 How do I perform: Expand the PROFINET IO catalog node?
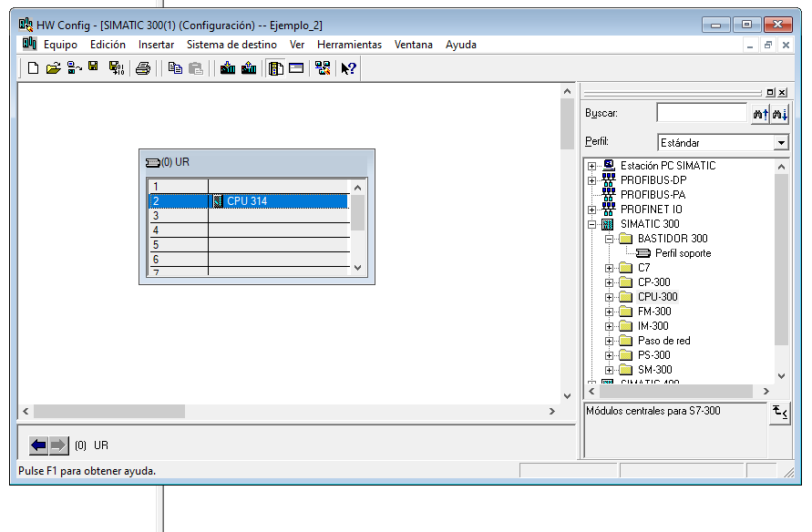pos(591,210)
